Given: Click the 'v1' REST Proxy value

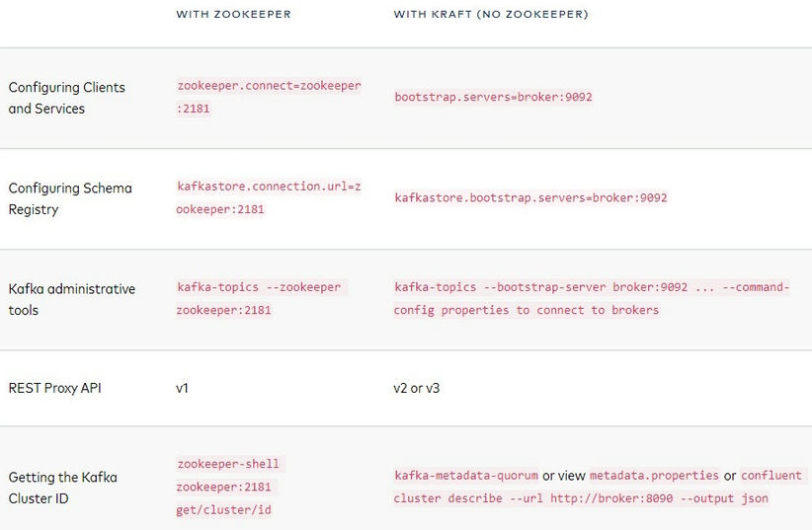Looking at the screenshot, I should point(182,388).
